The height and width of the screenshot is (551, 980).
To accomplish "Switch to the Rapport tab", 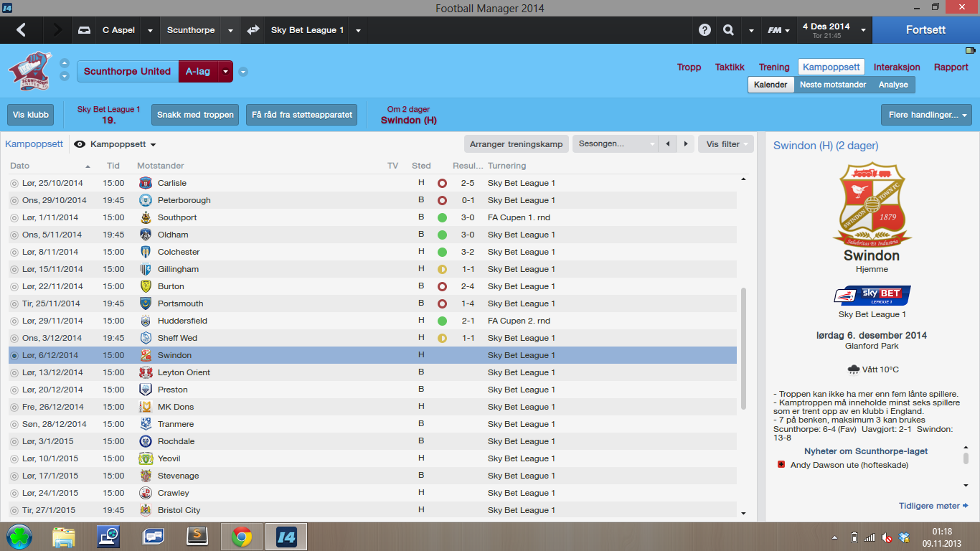I will [x=951, y=67].
